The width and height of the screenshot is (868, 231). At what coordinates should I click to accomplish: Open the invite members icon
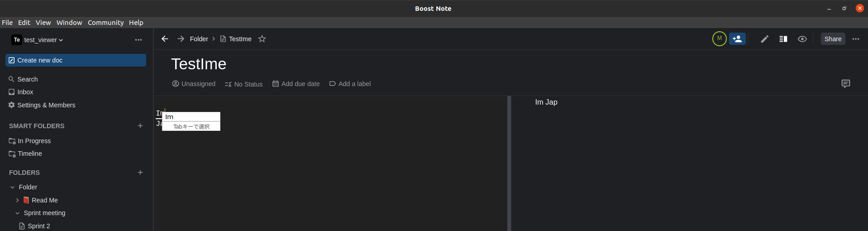737,39
